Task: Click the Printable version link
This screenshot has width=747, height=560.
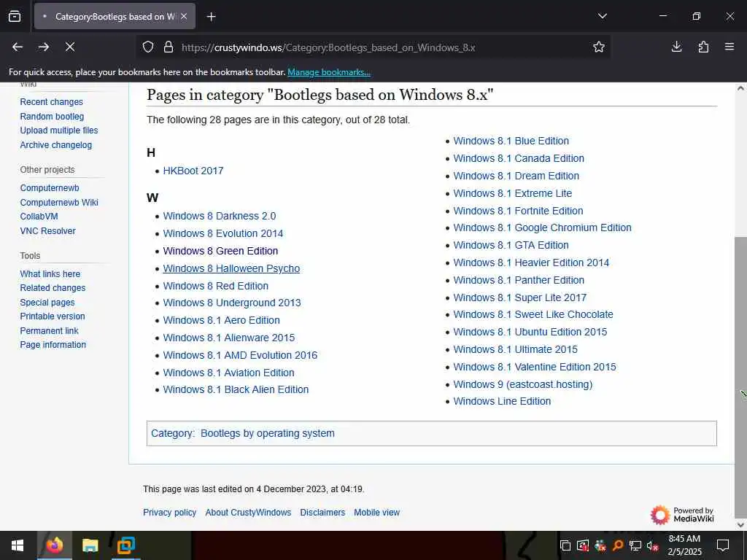Action: coord(53,316)
